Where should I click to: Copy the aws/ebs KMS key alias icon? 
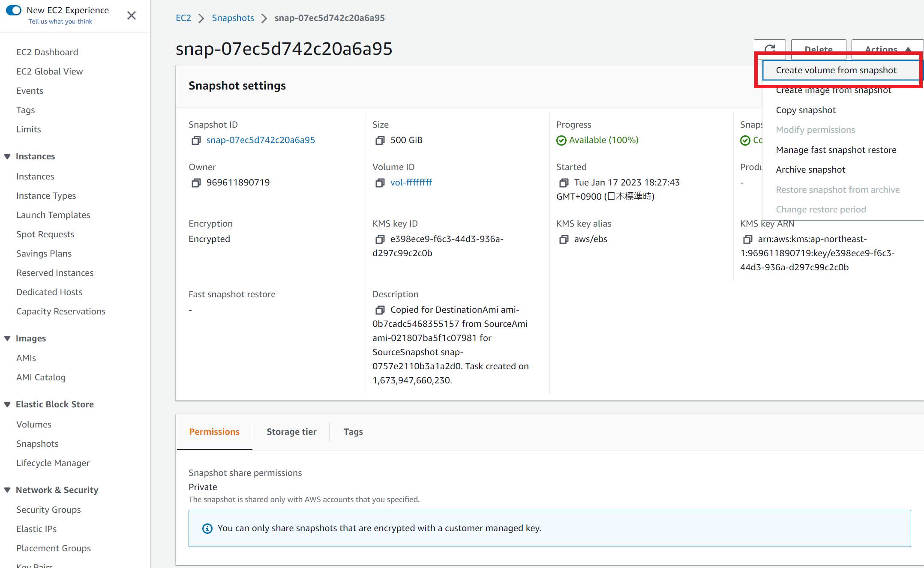(x=564, y=239)
